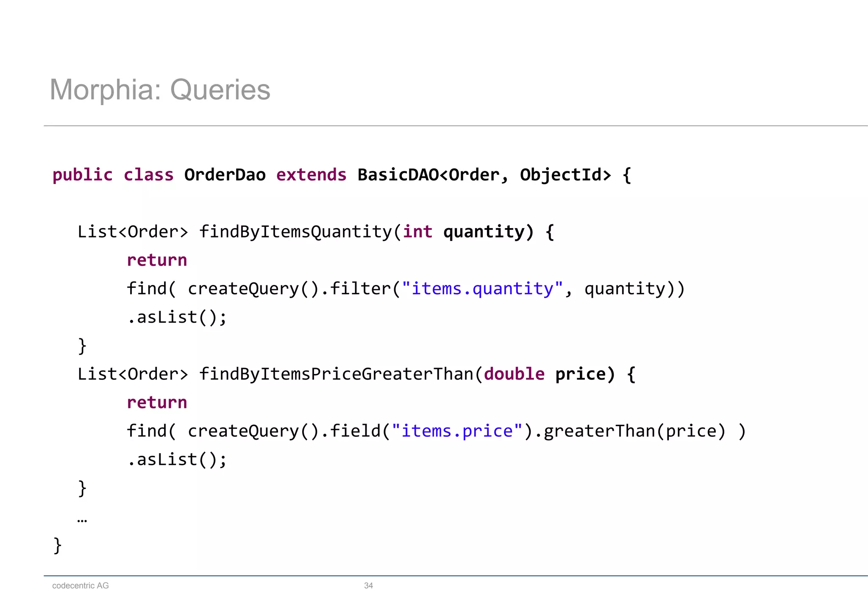This screenshot has height=614, width=868.
Task: Click the 'public class OrderDao extends' declaration line
Action: 342,175
